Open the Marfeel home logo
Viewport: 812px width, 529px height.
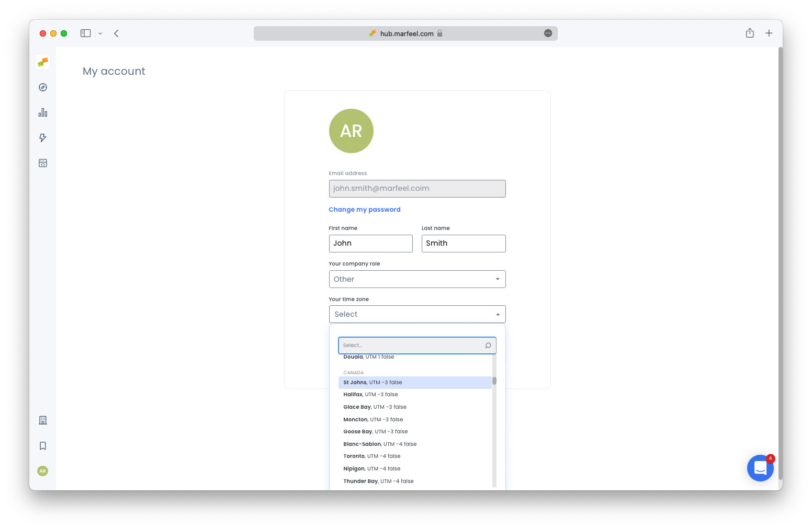click(42, 62)
